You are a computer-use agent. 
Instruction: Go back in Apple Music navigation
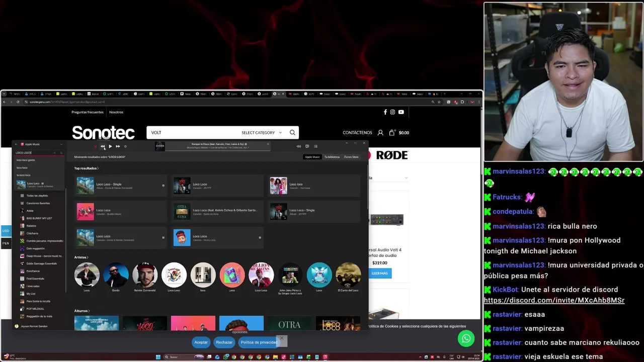coord(16,144)
